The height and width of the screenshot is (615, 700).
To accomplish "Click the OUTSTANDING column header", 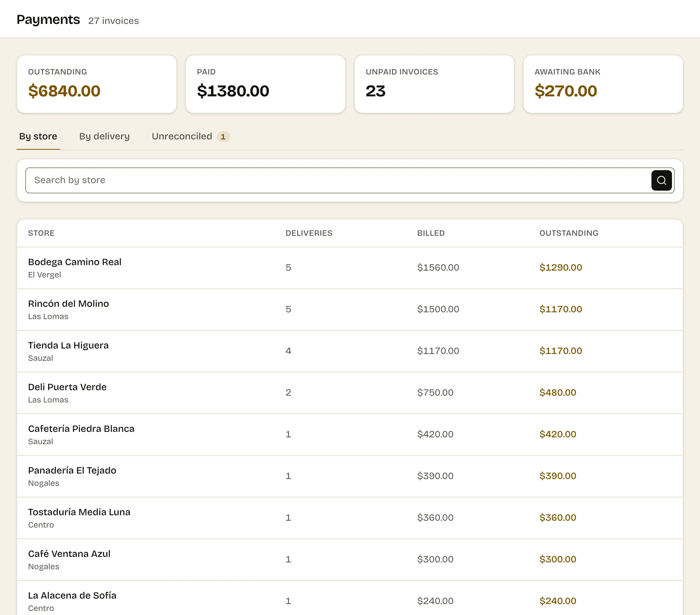I will click(569, 233).
